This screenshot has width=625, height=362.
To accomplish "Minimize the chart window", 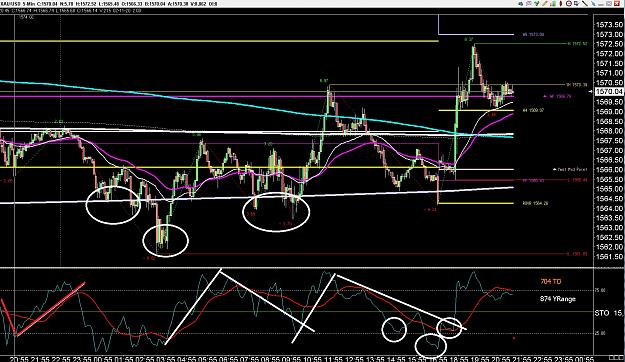I will (601, 4).
